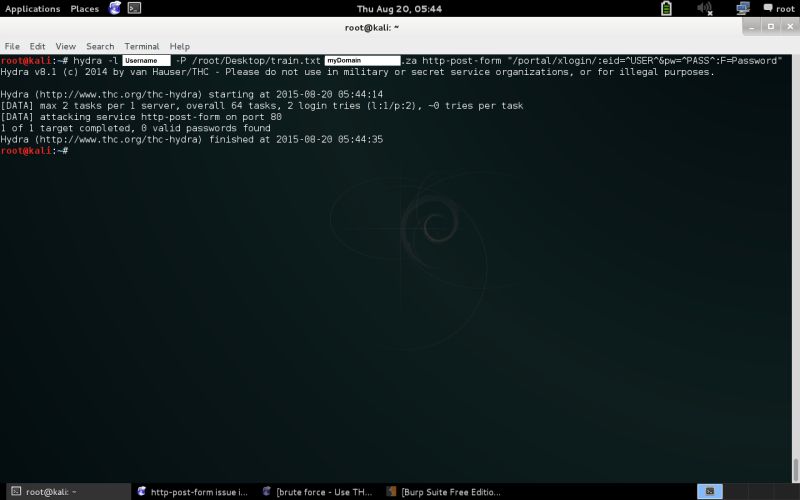
Task: Launch the terminal icon in top panel
Action: pos(134,8)
